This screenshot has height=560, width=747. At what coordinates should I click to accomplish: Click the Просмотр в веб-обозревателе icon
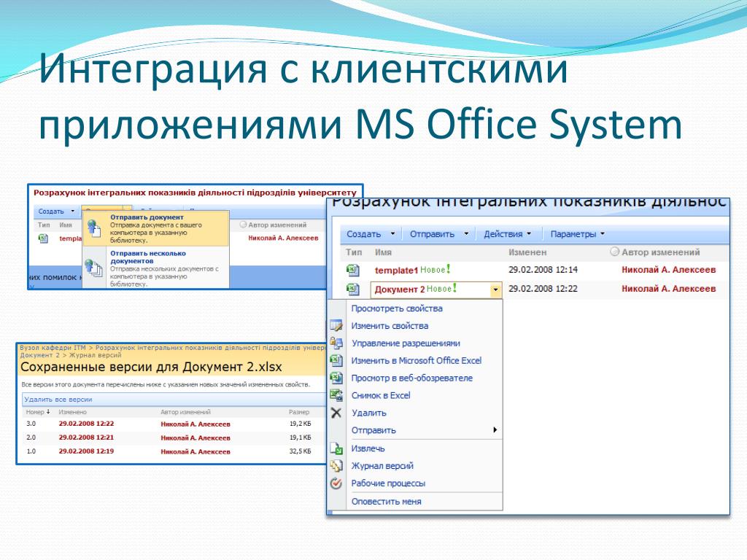[x=336, y=378]
